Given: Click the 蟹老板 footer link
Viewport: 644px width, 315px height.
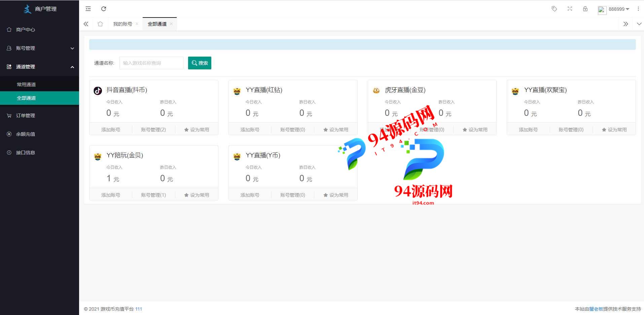Looking at the screenshot, I should point(596,309).
